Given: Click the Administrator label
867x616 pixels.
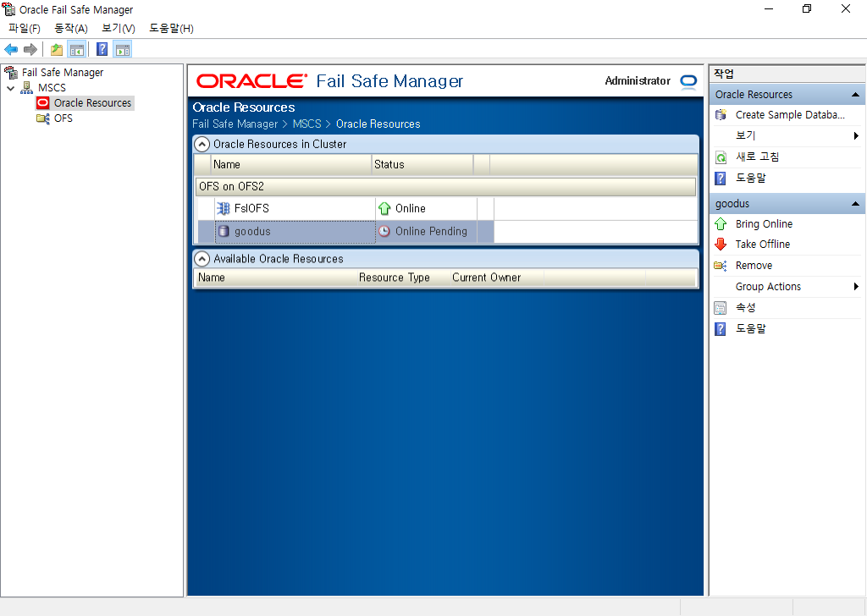Looking at the screenshot, I should click(x=638, y=80).
